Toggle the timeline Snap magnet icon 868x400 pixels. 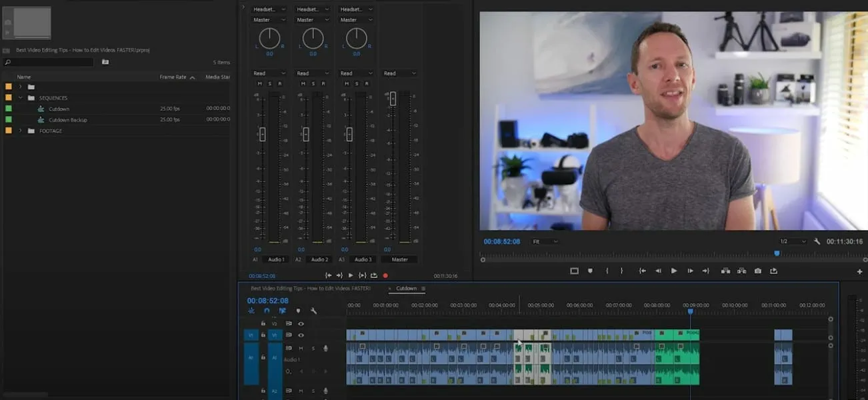pyautogui.click(x=267, y=311)
